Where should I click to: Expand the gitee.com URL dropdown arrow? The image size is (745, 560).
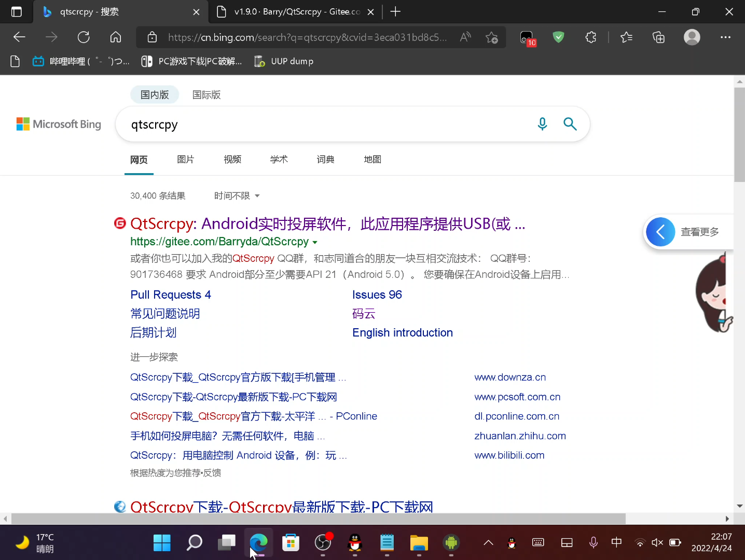(315, 242)
